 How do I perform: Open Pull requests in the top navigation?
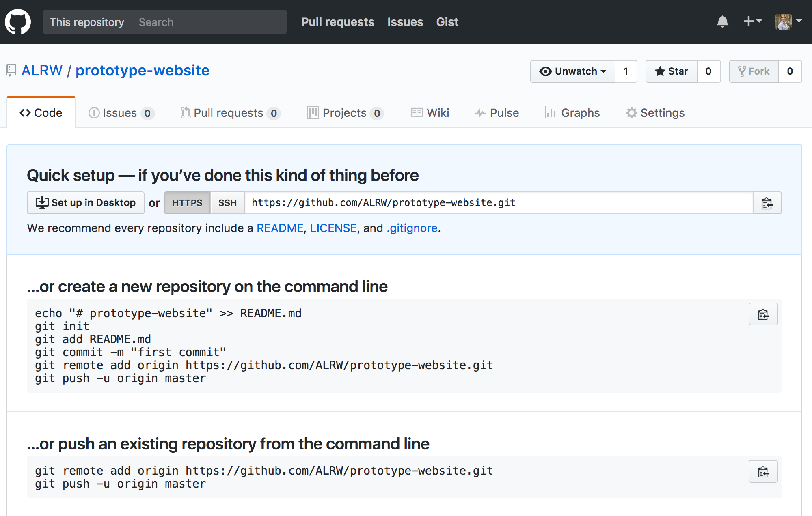click(338, 22)
